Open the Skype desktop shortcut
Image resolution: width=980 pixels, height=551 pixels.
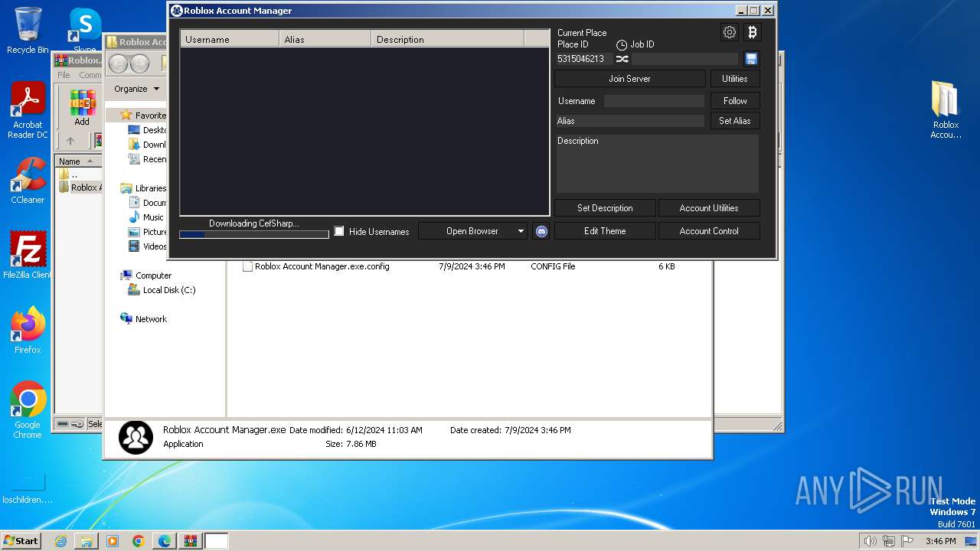(85, 31)
